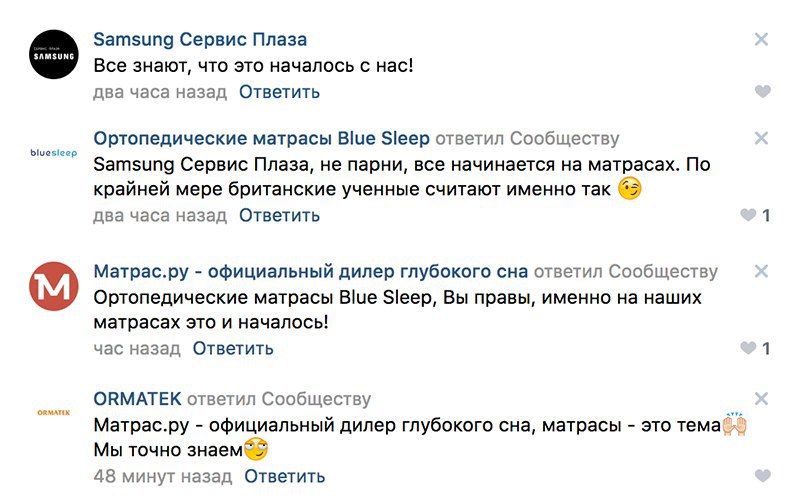Reply to the Blue Sleep comment
This screenshot has height=500, width=800.
(x=280, y=215)
